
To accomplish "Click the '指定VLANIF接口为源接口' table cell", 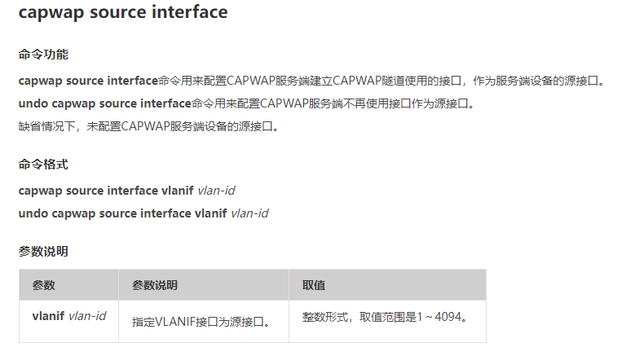I will [x=201, y=322].
